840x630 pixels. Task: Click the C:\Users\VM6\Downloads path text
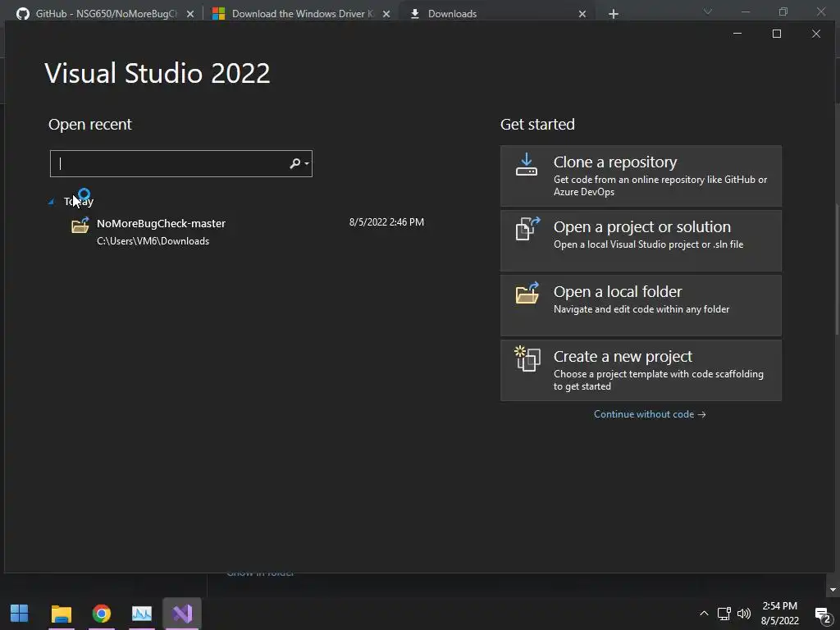point(153,241)
